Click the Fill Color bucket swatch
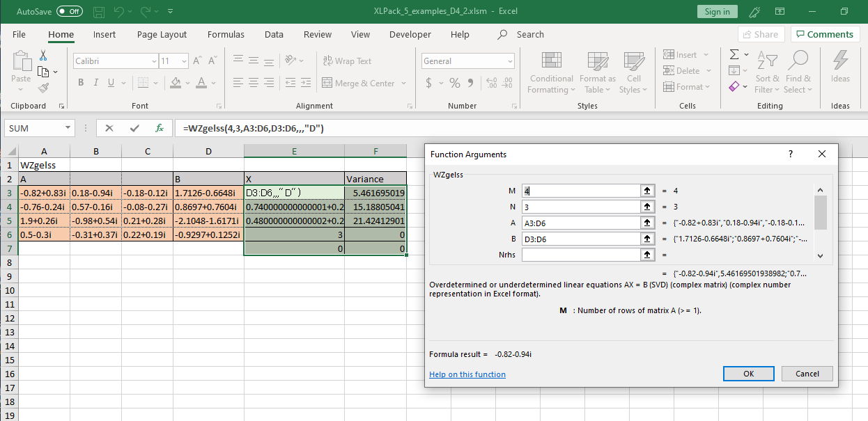Image resolution: width=868 pixels, height=421 pixels. click(x=176, y=83)
